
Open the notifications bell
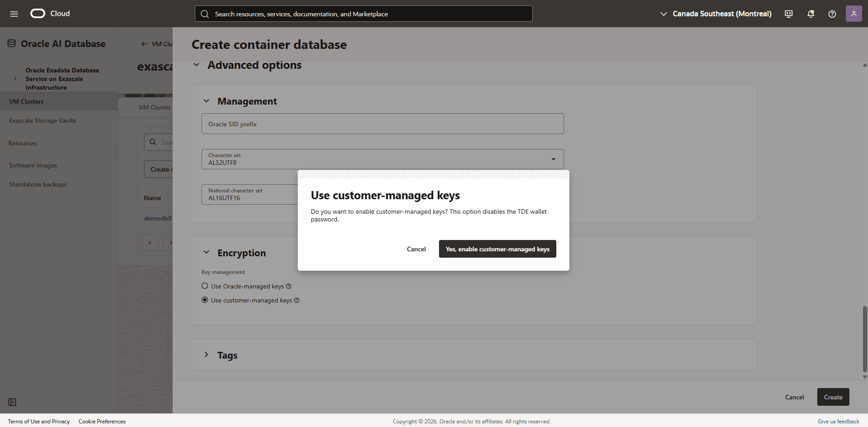811,14
